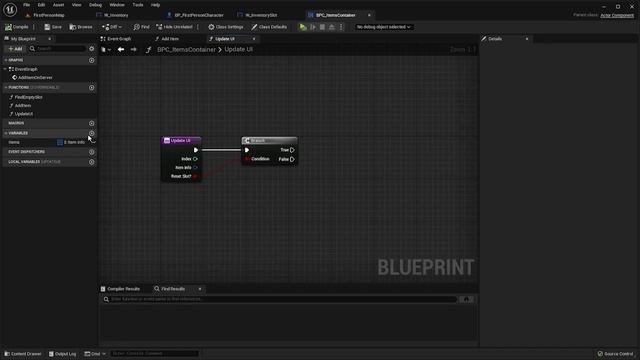Switch to the BP_FirstPersonCharacter tab

point(199,15)
